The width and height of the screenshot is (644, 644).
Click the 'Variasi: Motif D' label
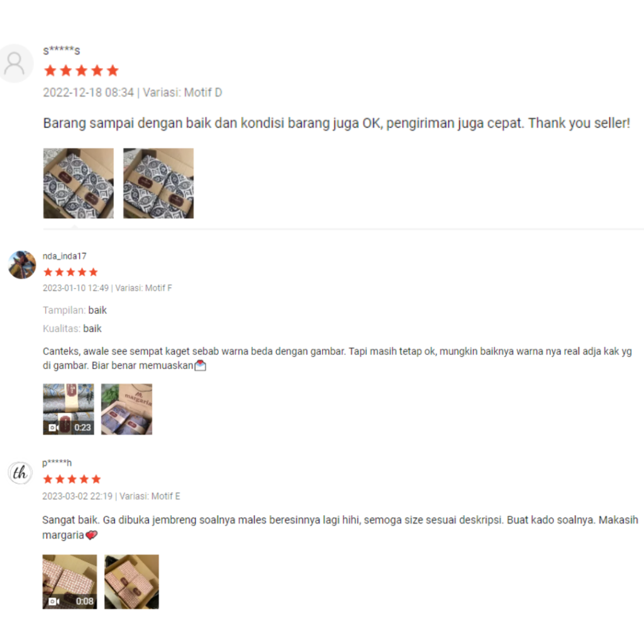coord(182,92)
